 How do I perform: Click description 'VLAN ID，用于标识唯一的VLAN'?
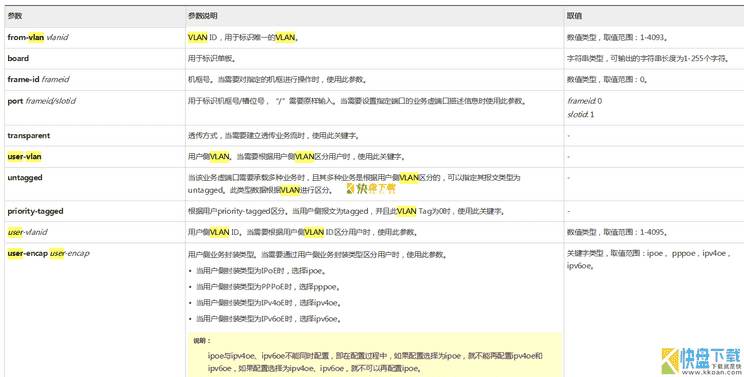click(x=243, y=37)
